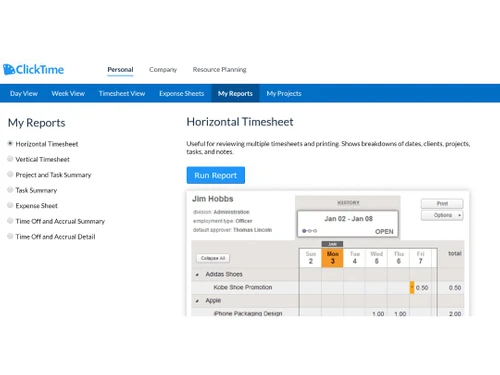Click the Collapse All button

coord(213,258)
